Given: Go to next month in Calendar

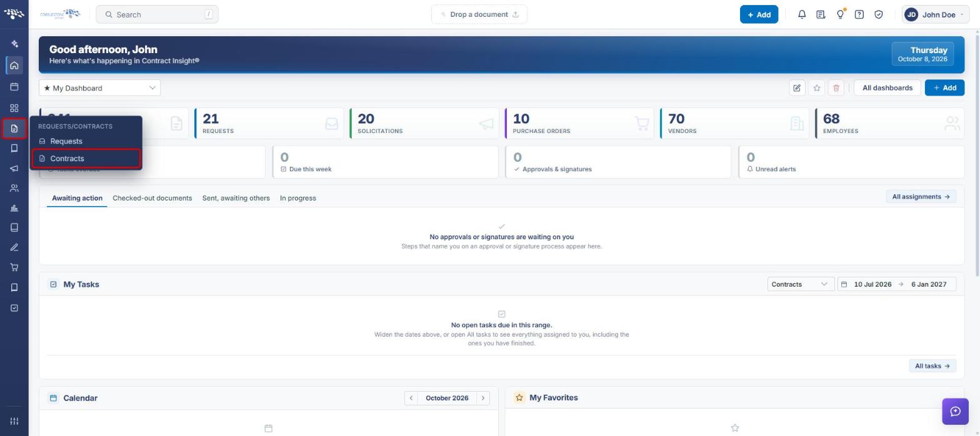Looking at the screenshot, I should (483, 398).
